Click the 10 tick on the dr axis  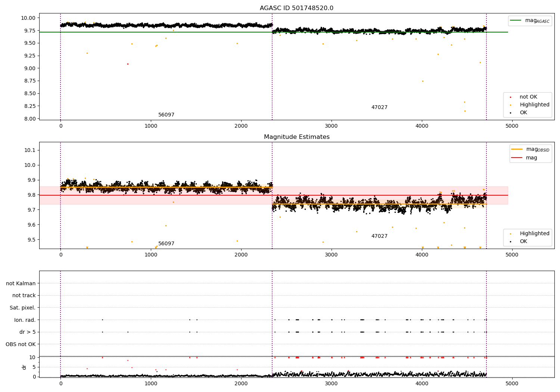pyautogui.click(x=32, y=357)
